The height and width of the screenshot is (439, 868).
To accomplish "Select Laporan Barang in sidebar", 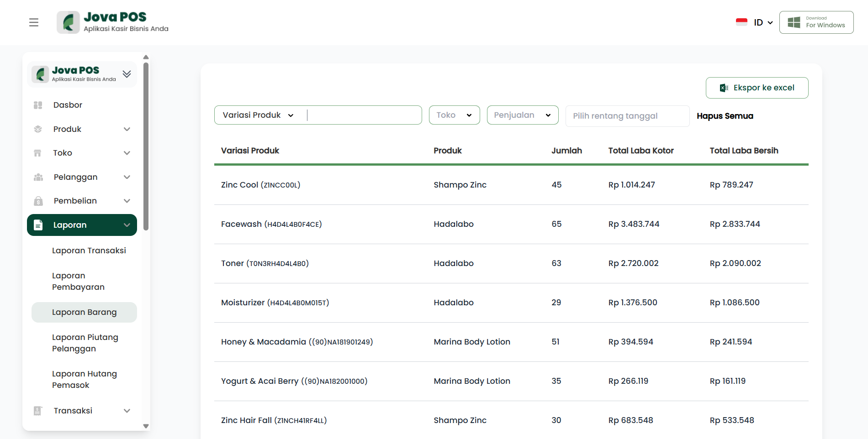I will [85, 312].
